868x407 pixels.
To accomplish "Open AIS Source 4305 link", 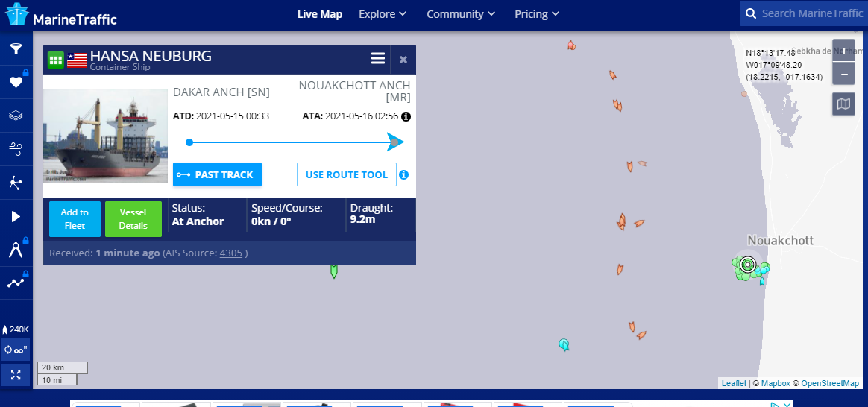I will (231, 253).
